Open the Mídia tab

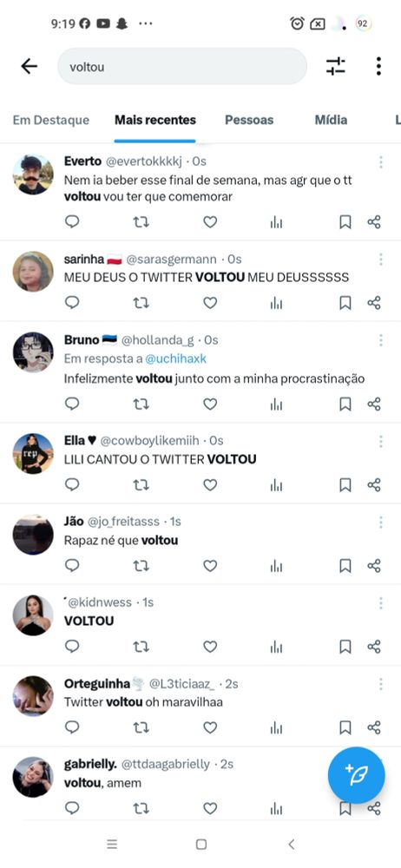point(332,120)
